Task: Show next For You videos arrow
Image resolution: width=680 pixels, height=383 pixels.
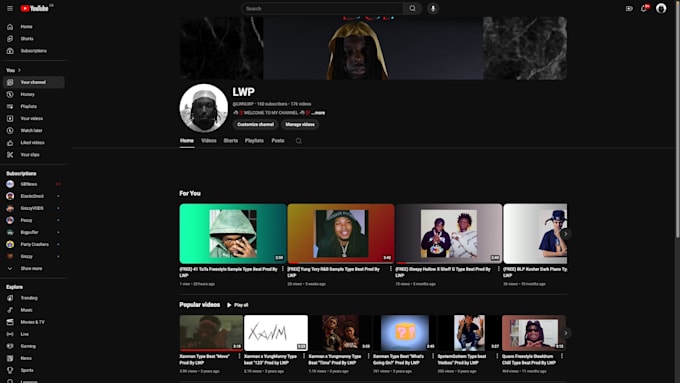Action: pos(566,234)
